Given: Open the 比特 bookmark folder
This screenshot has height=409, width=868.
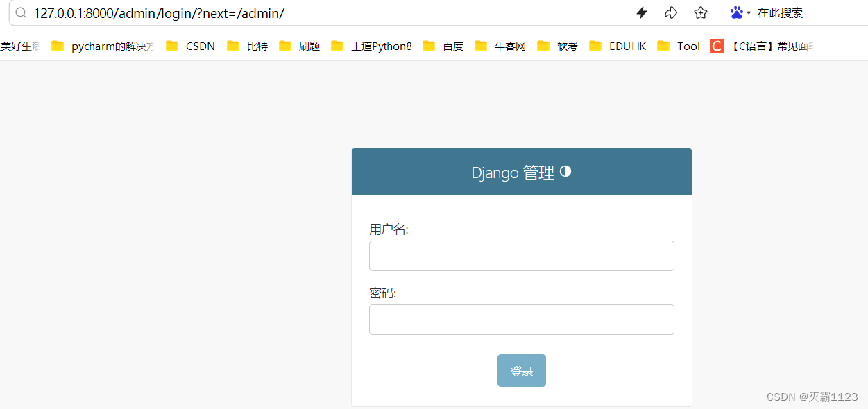Looking at the screenshot, I should pos(247,46).
